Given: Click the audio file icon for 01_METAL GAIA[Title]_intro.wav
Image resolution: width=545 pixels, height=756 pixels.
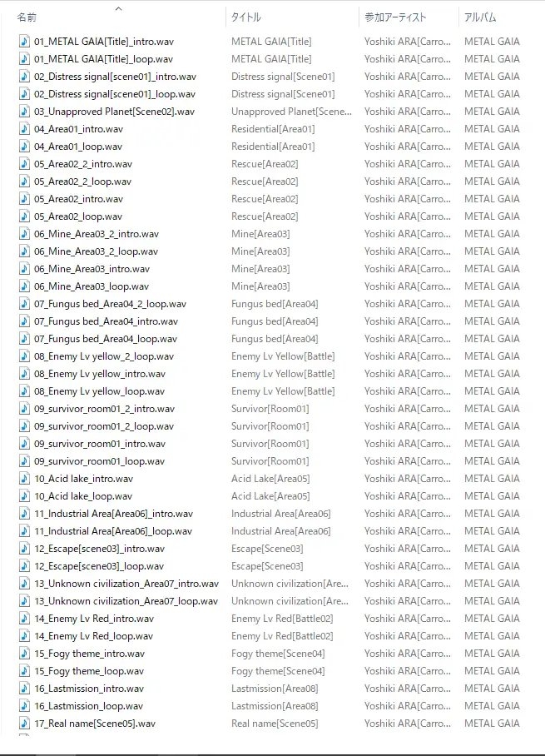Looking at the screenshot, I should (24, 42).
